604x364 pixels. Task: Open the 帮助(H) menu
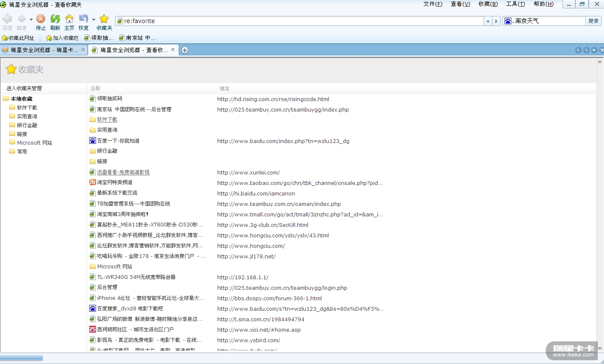click(x=544, y=4)
